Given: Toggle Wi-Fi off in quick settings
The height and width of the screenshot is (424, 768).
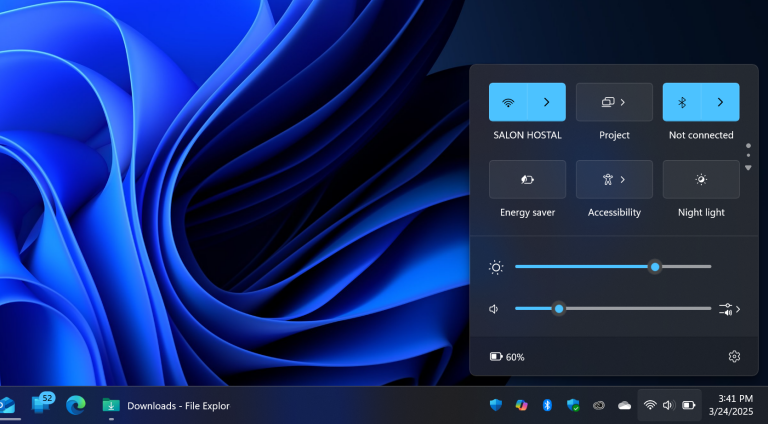Looking at the screenshot, I should coord(508,102).
